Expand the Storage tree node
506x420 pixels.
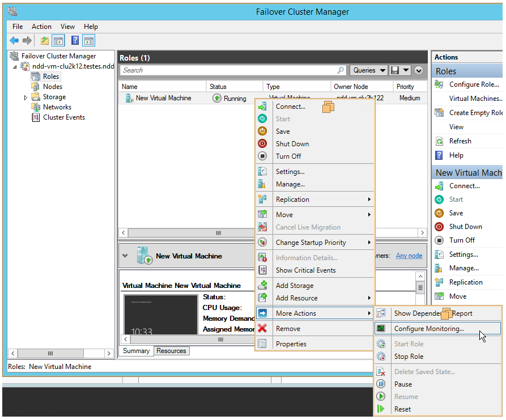(x=25, y=97)
